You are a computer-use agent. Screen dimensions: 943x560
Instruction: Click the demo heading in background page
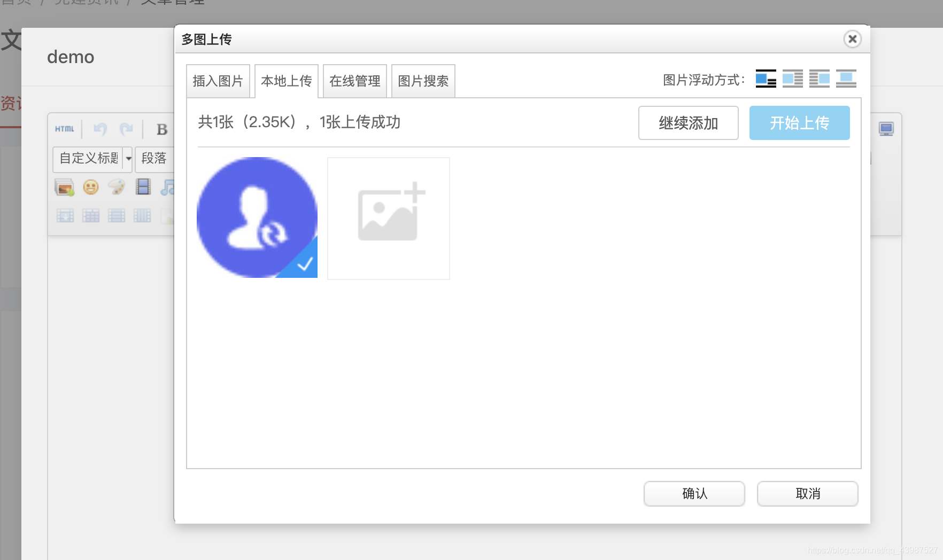coord(71,57)
